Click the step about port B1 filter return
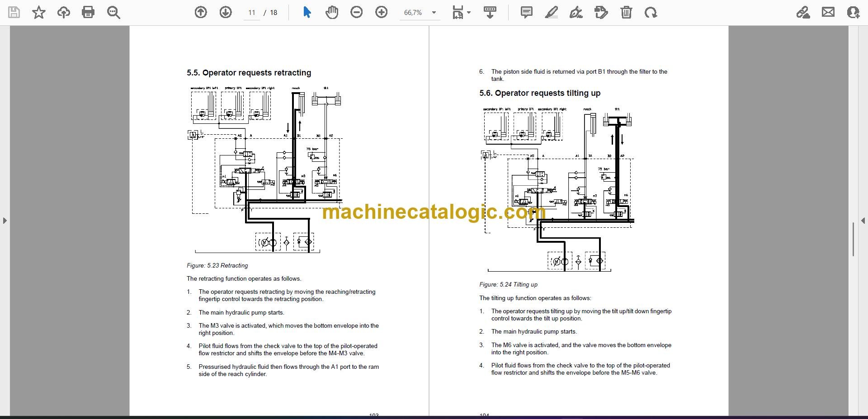The image size is (868, 419). (579, 75)
